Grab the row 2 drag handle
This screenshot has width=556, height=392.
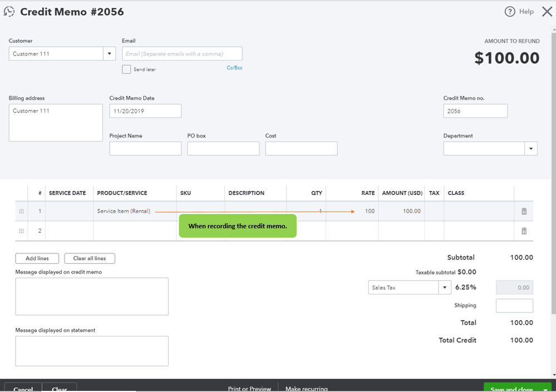coord(21,231)
